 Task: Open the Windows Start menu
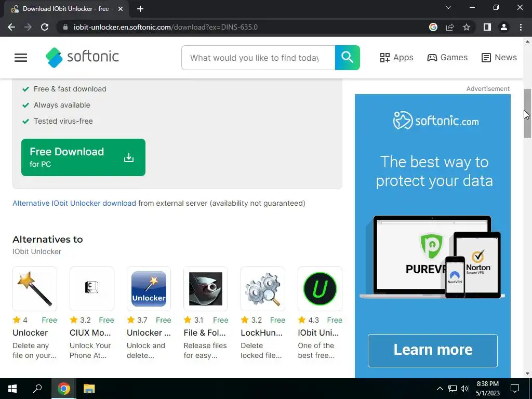(12, 389)
